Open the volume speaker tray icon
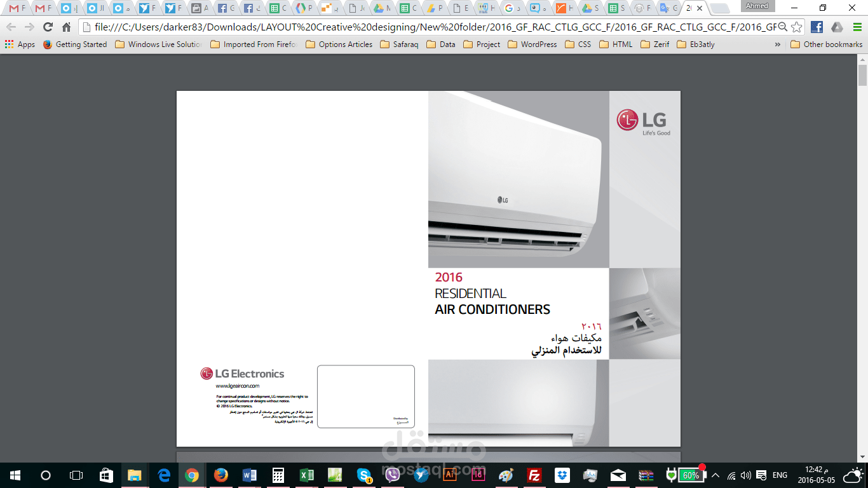The image size is (868, 488). click(x=745, y=475)
